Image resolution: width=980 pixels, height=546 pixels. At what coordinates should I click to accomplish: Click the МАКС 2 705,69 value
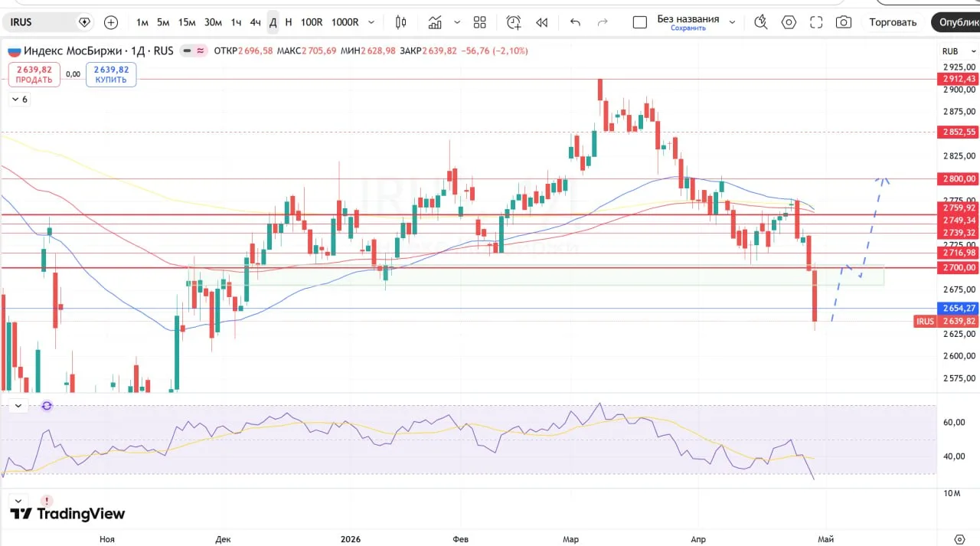point(306,51)
